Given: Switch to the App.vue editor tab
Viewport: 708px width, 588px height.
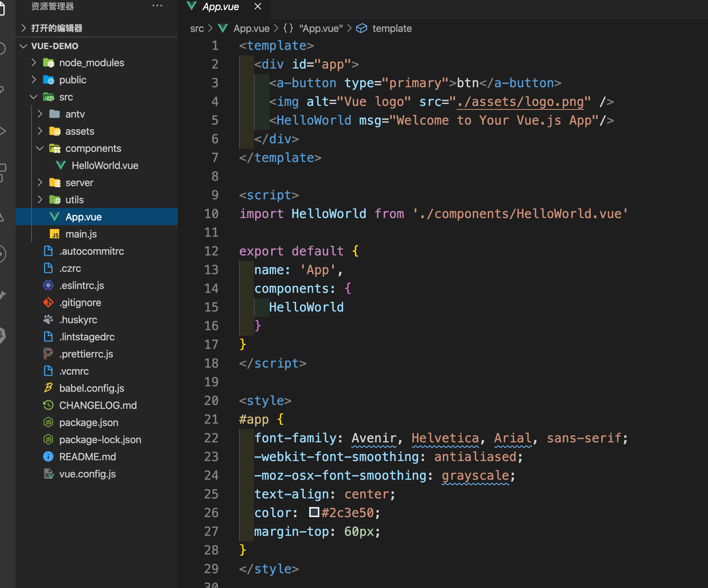Looking at the screenshot, I should coord(220,7).
